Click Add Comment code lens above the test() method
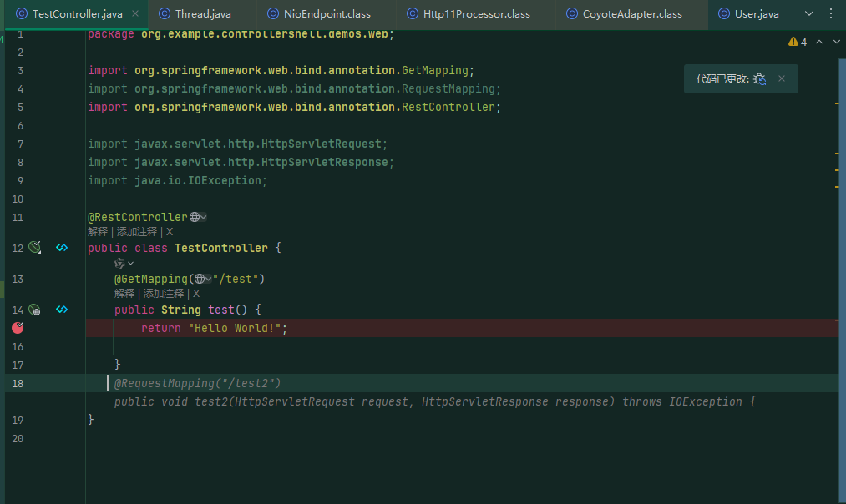This screenshot has width=846, height=504. [164, 294]
